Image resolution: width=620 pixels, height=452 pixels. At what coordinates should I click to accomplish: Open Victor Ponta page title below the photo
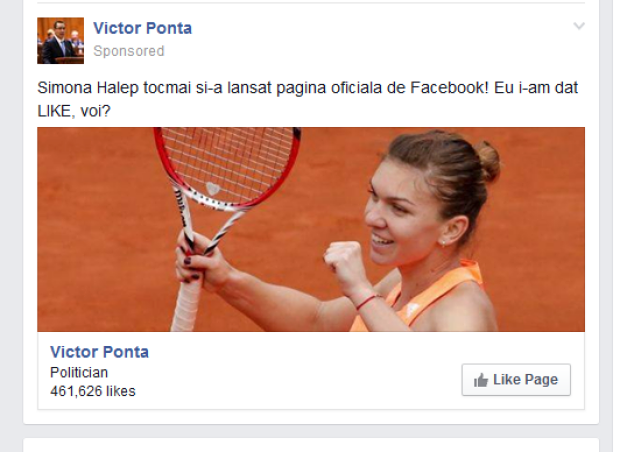click(99, 352)
